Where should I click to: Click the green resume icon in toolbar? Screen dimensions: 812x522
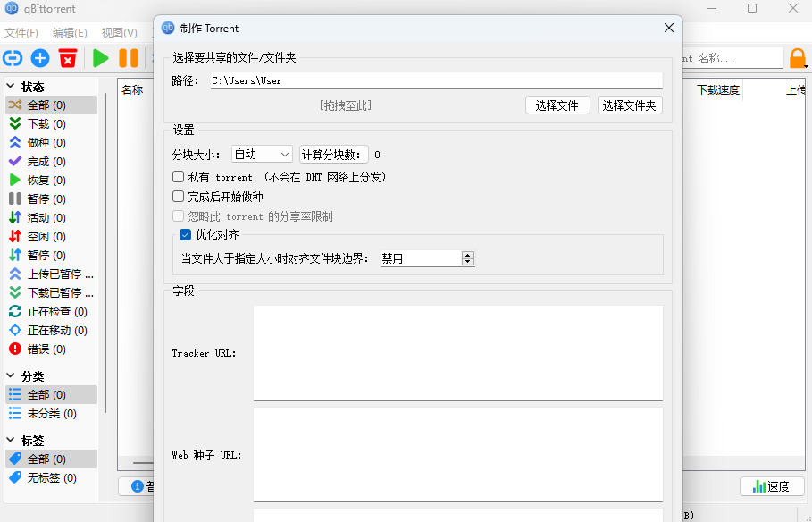100,57
